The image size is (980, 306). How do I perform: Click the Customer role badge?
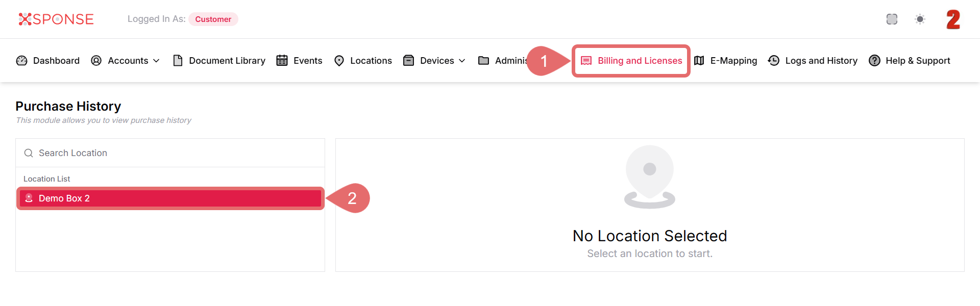click(213, 19)
